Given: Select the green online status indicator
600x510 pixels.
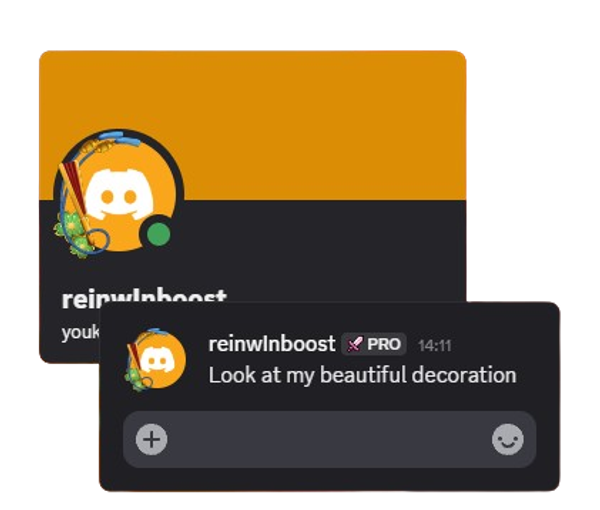Looking at the screenshot, I should 158,234.
